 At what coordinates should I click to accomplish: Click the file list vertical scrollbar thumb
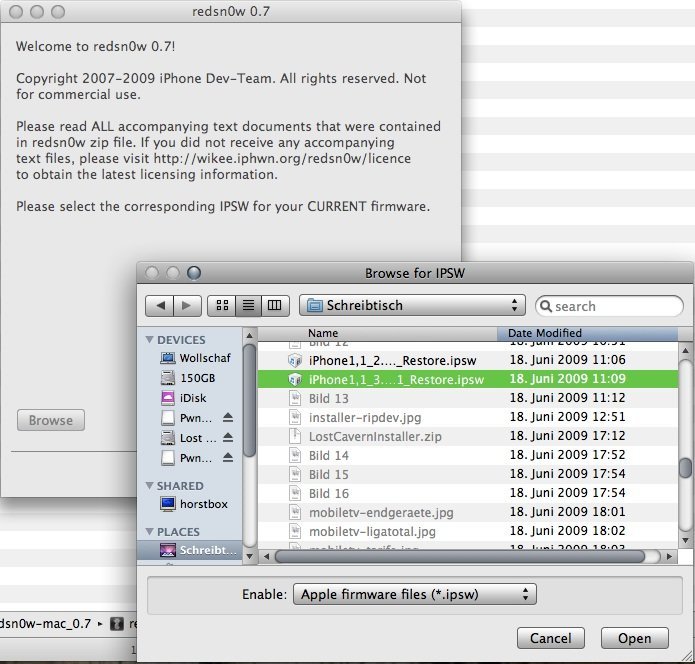click(x=686, y=468)
